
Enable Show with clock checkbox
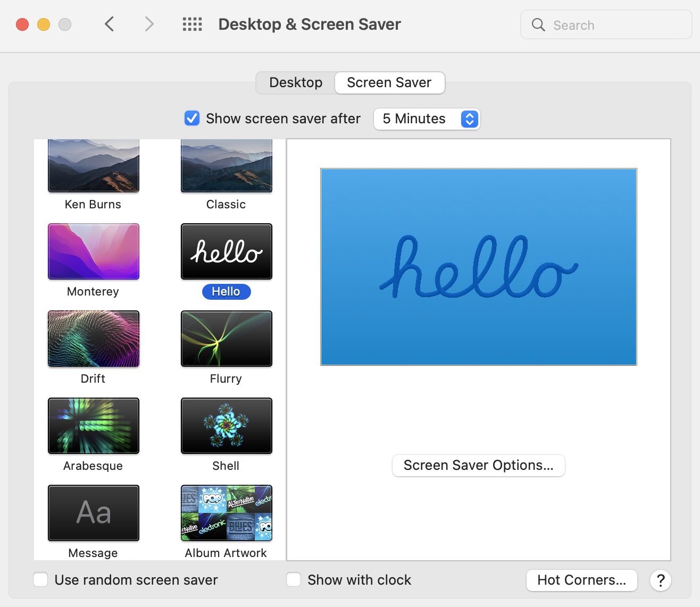coord(294,579)
